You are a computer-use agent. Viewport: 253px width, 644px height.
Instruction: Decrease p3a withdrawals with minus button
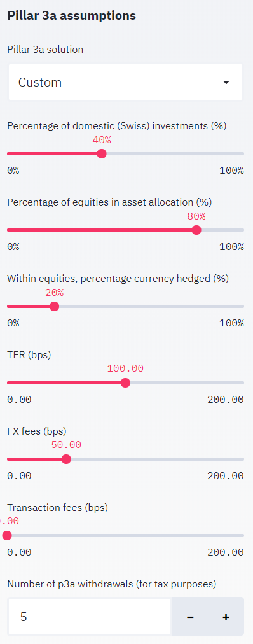point(190,617)
